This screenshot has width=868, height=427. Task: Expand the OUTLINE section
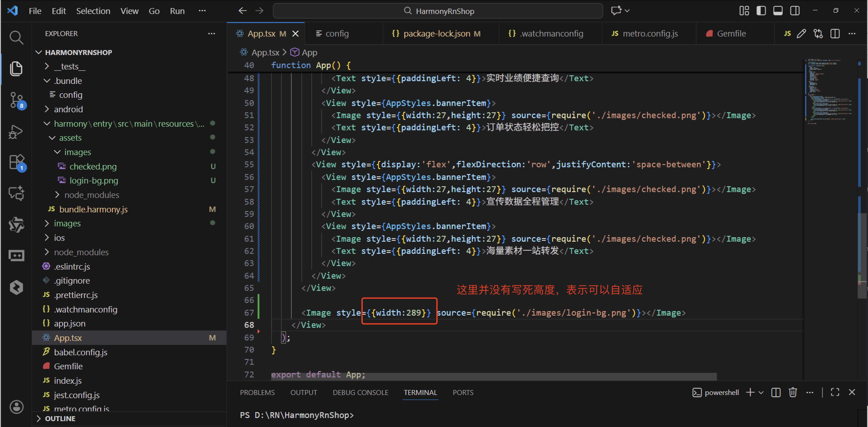[60, 419]
